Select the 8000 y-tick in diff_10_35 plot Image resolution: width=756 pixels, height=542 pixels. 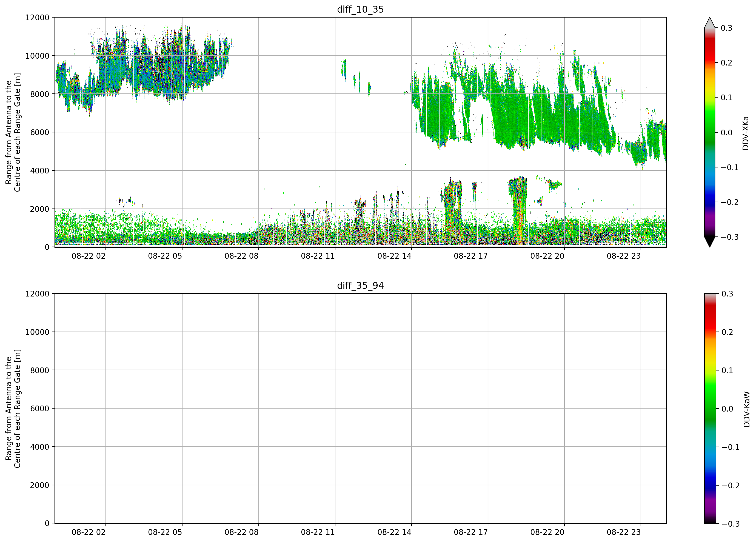click(40, 94)
